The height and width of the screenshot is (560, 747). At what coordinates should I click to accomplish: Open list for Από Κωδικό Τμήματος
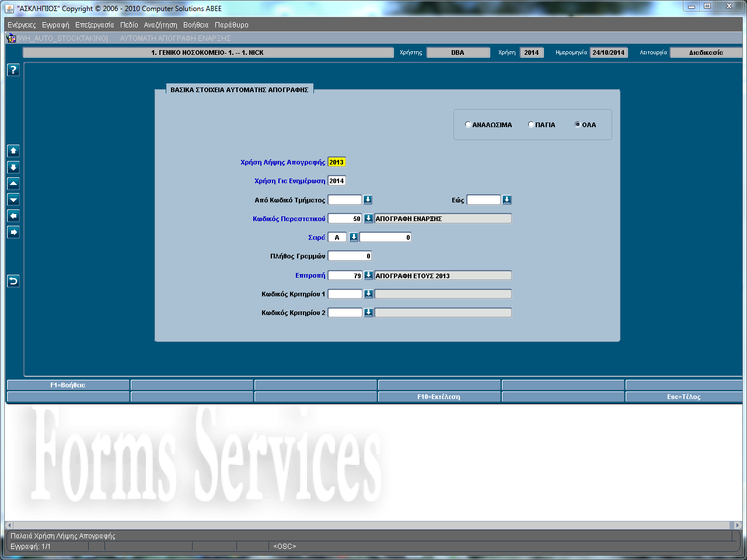(368, 199)
